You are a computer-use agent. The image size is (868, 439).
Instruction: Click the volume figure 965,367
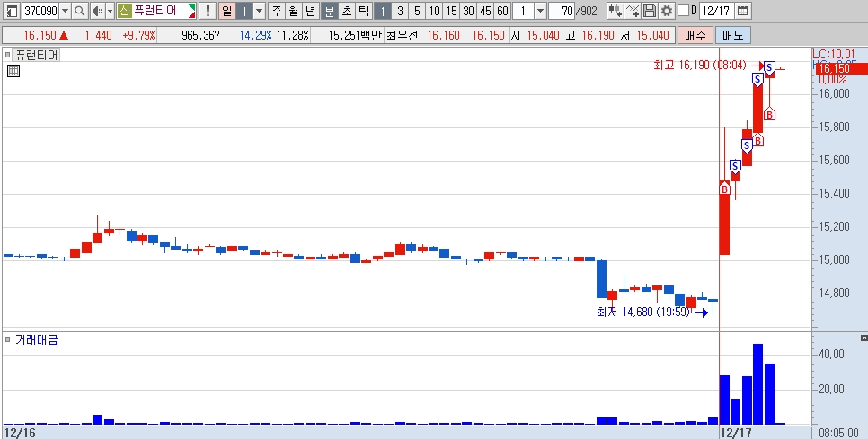point(200,35)
